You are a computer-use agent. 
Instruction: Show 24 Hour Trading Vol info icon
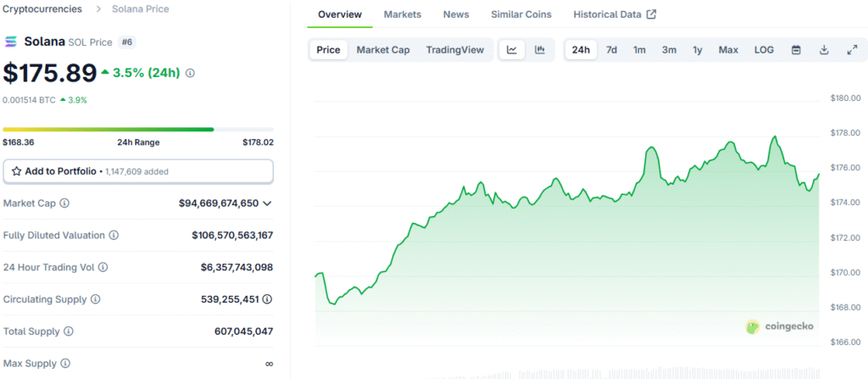coord(103,268)
